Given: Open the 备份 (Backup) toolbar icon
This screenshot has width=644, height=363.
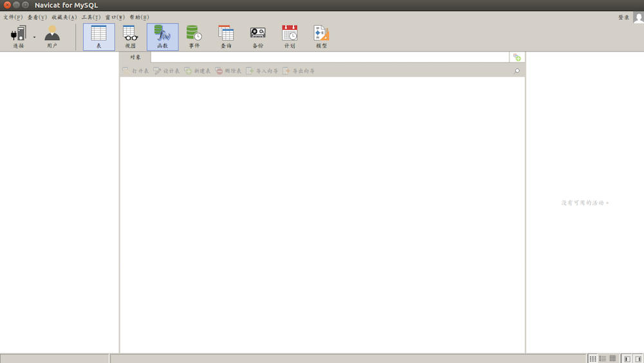Looking at the screenshot, I should pyautogui.click(x=258, y=36).
